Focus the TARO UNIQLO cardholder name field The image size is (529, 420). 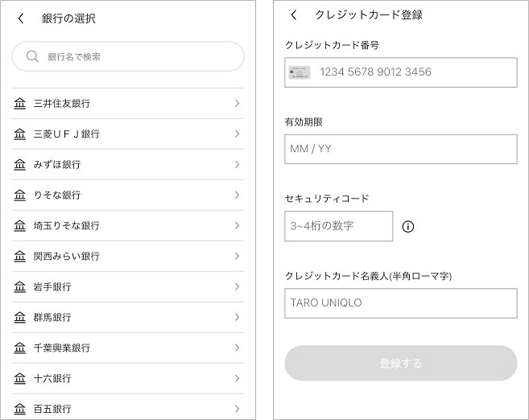pyautogui.click(x=401, y=303)
